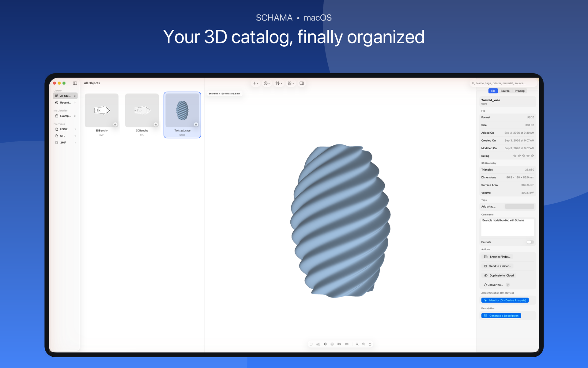Reset the 3D view rotation
The image size is (588, 368).
point(370,344)
